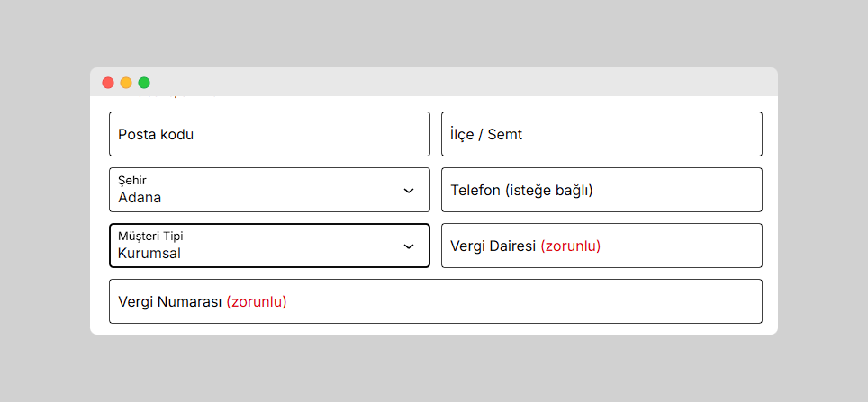Viewport: 868px width, 402px height.
Task: Expand the Müşteri Tipi dropdown
Action: [269, 246]
